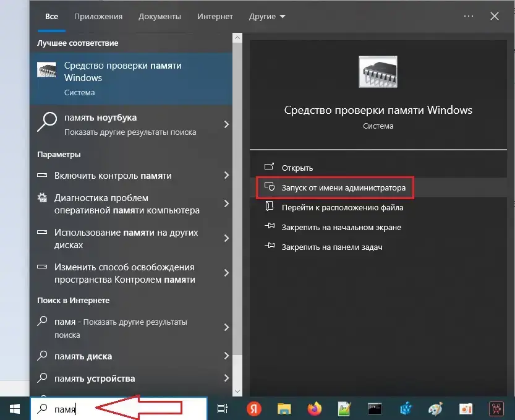
Task: Click the large memory chip icon in the preview pane
Action: pos(378,72)
